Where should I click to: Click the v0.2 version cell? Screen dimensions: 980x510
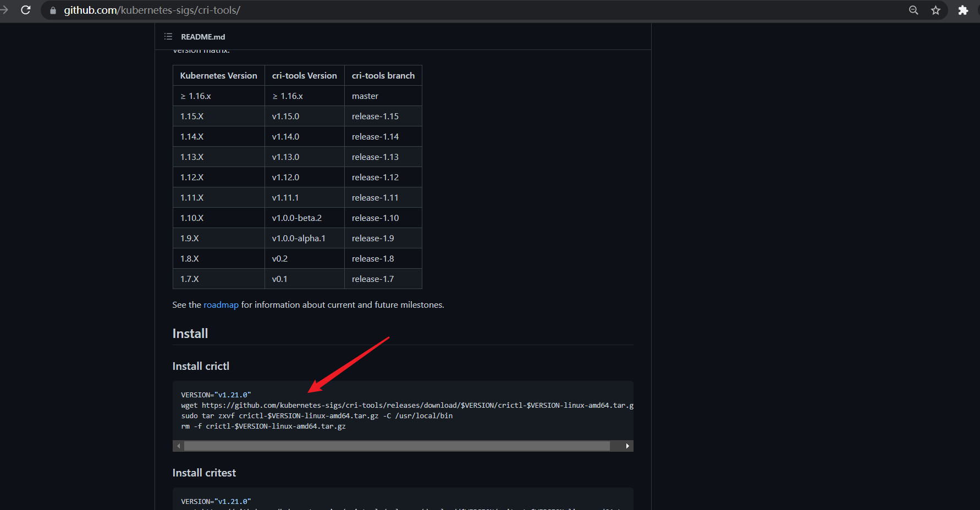(x=305, y=258)
